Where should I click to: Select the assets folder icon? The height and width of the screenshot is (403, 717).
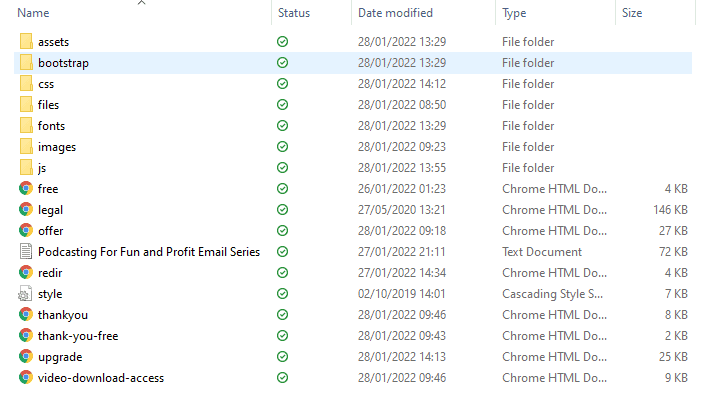click(x=26, y=42)
